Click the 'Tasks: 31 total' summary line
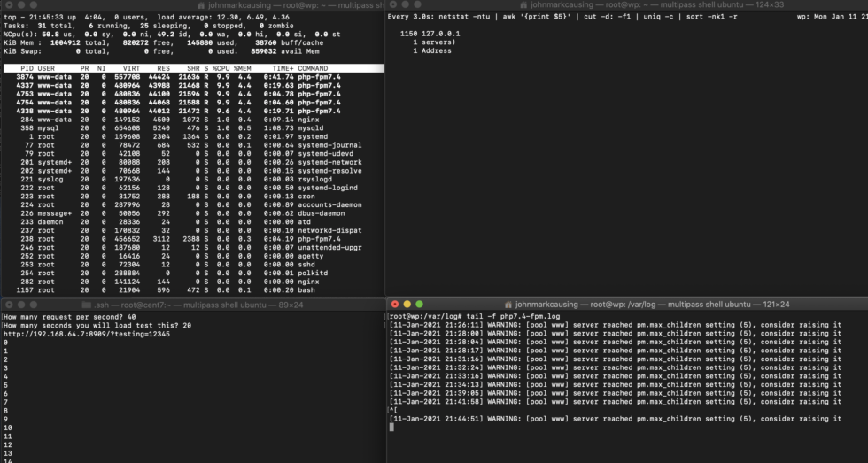Screen dimensions: 868x463 147,26
